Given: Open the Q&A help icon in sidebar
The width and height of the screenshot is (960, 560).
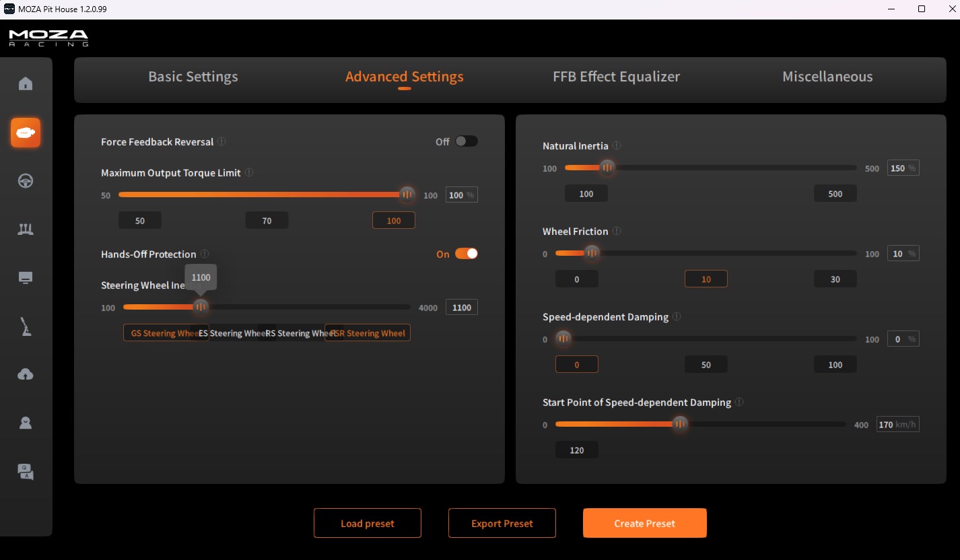Looking at the screenshot, I should point(26,472).
